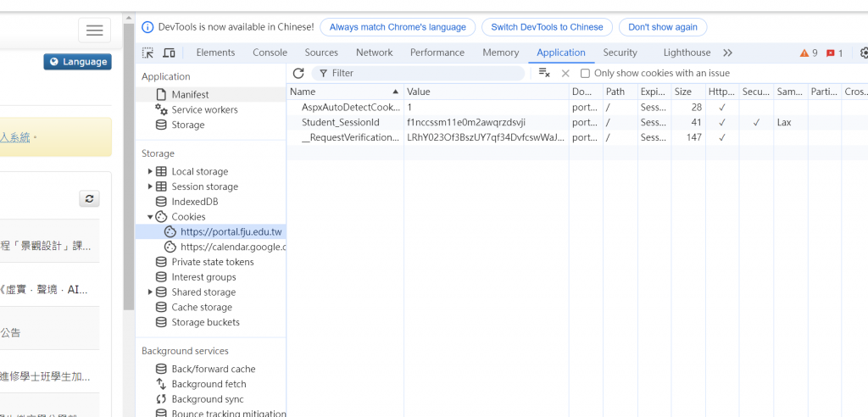This screenshot has height=417, width=868.
Task: Click the issues count icon showing 1
Action: 834,53
